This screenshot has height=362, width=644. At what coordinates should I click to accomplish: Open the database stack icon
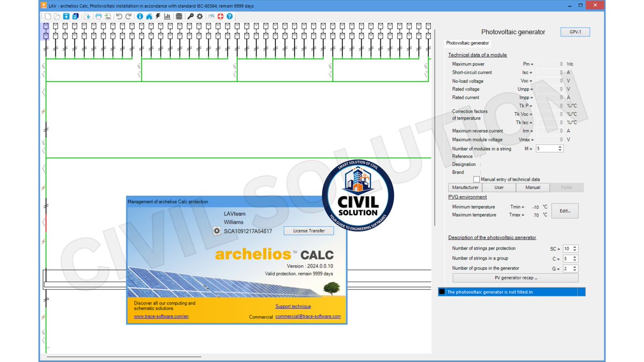pos(179,17)
